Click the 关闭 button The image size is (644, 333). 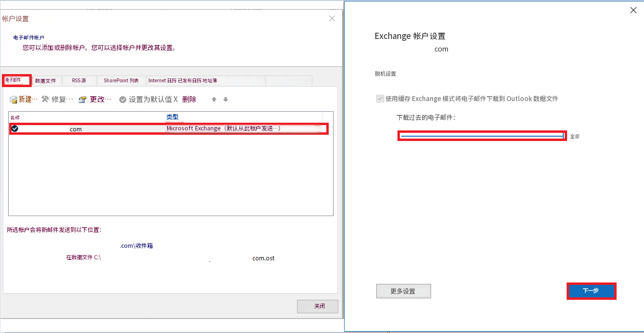[x=318, y=306]
